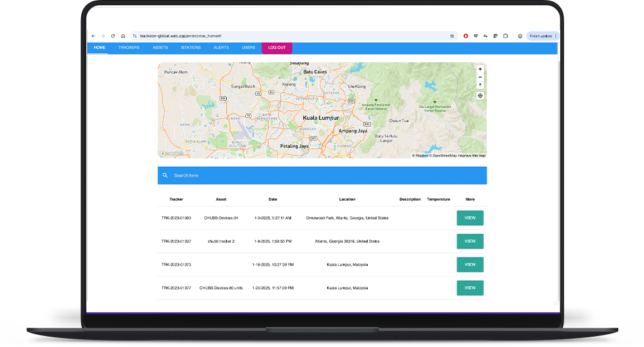Select the chubb tracker 2 asset cell
This screenshot has width=644, height=347.
click(x=221, y=241)
